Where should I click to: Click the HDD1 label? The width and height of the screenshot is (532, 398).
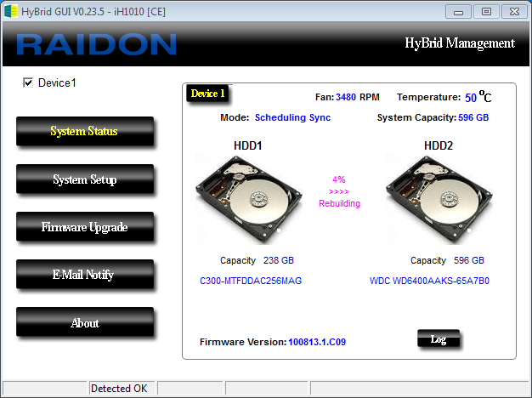point(247,145)
